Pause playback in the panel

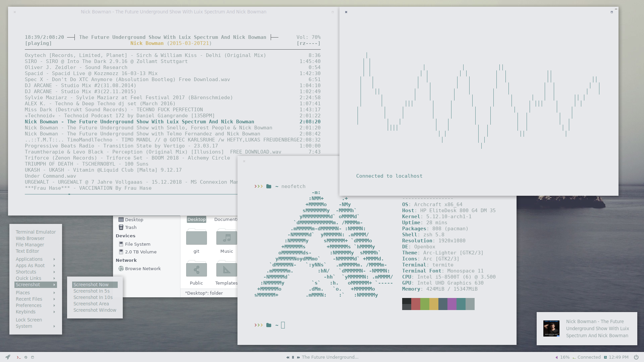coord(293,357)
